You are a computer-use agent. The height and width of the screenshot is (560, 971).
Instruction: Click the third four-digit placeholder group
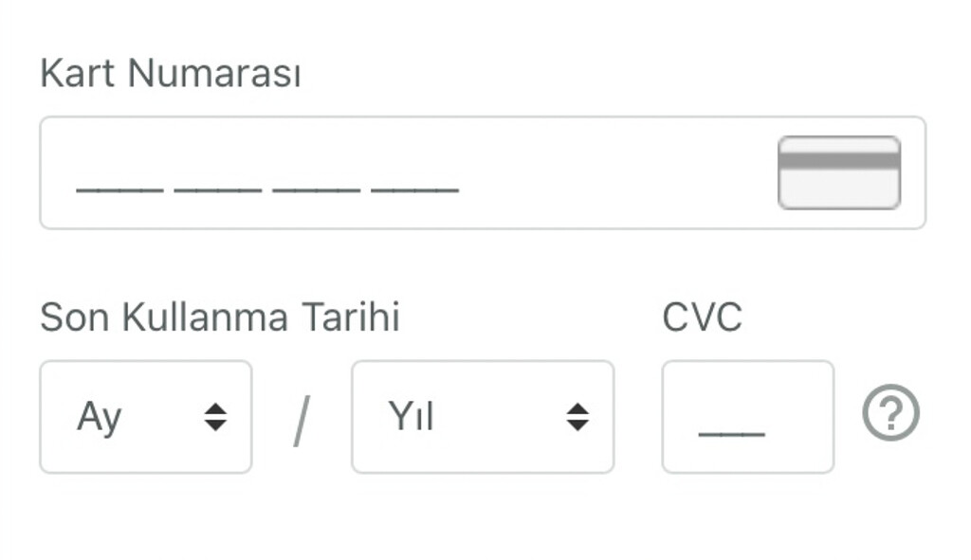pyautogui.click(x=317, y=188)
